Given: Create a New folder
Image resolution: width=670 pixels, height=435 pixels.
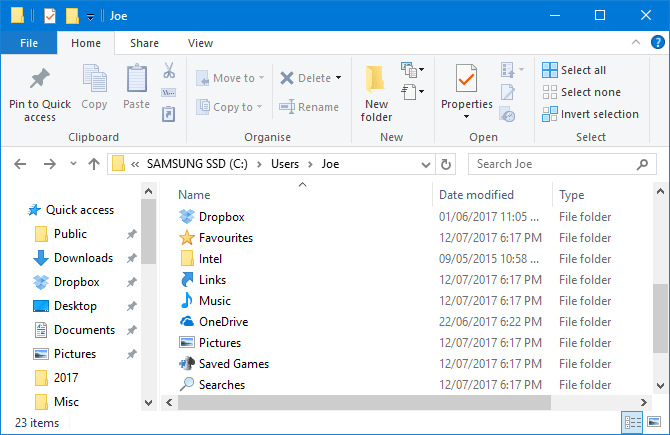Looking at the screenshot, I should click(376, 92).
